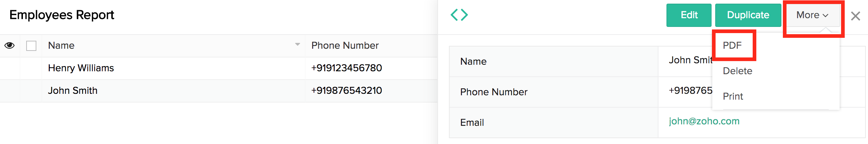Expand the More dropdown button
Viewport: 868px width, 144px height.
[x=812, y=15]
